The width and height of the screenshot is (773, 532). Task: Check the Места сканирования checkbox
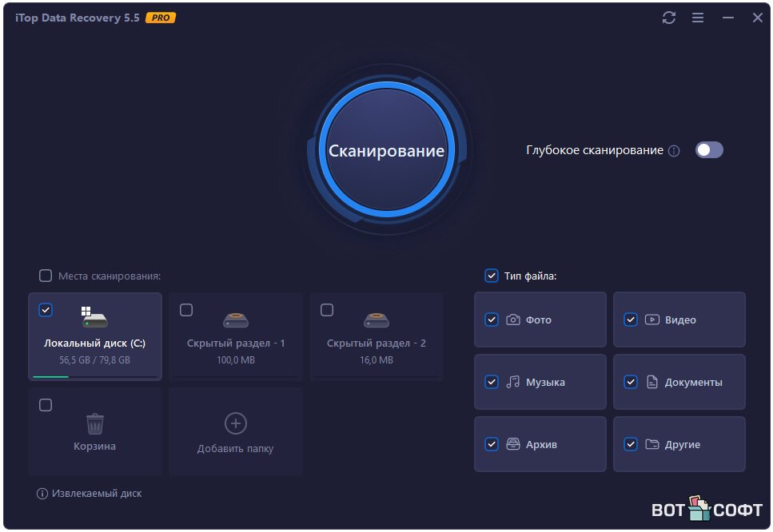(x=46, y=276)
